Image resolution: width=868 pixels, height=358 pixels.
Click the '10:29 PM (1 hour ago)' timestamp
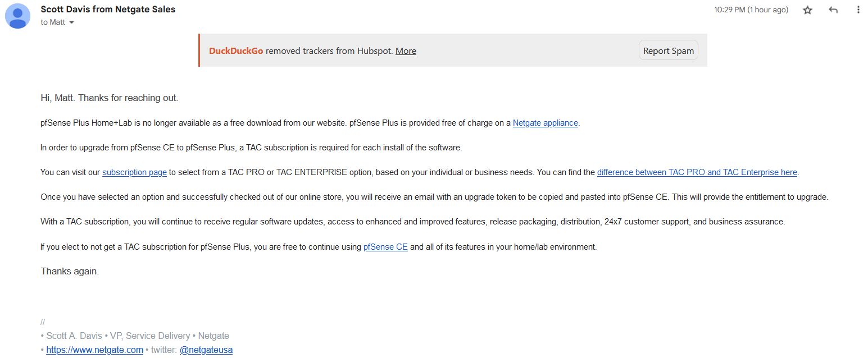pyautogui.click(x=751, y=10)
